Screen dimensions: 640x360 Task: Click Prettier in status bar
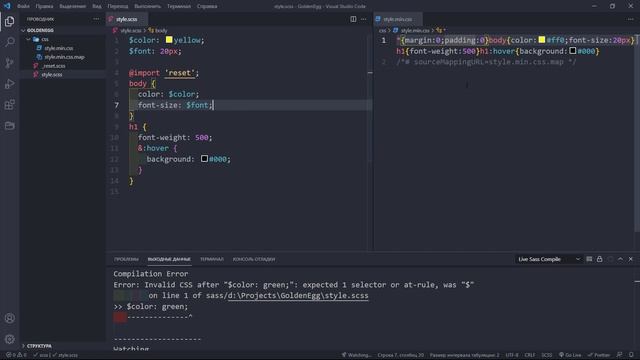pyautogui.click(x=599, y=355)
